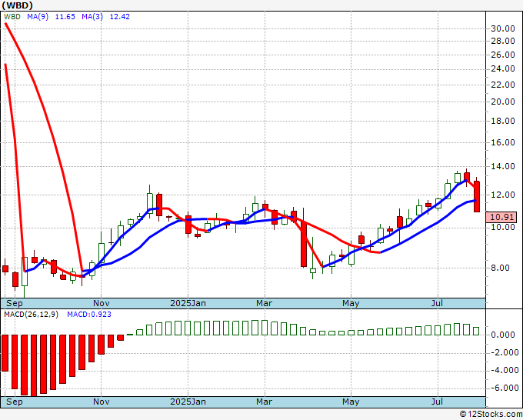
Task: Click 2025Jan on the price chart date axis
Action: [188, 303]
